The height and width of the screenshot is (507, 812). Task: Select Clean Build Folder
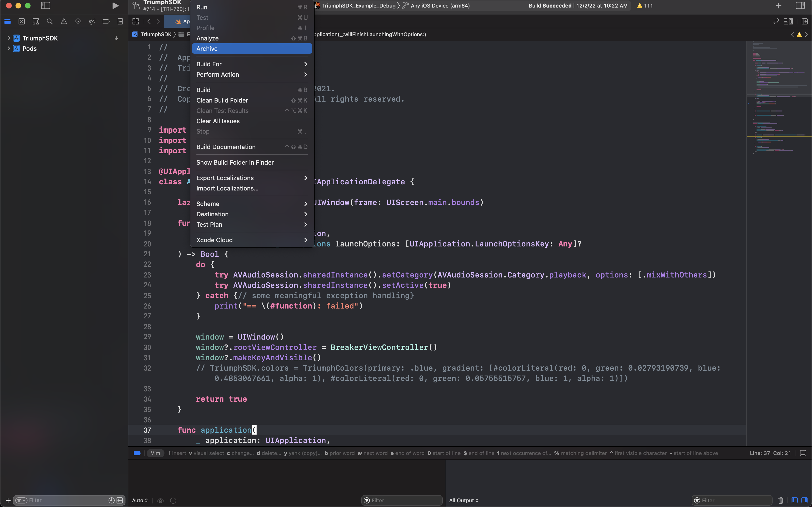pyautogui.click(x=252, y=100)
